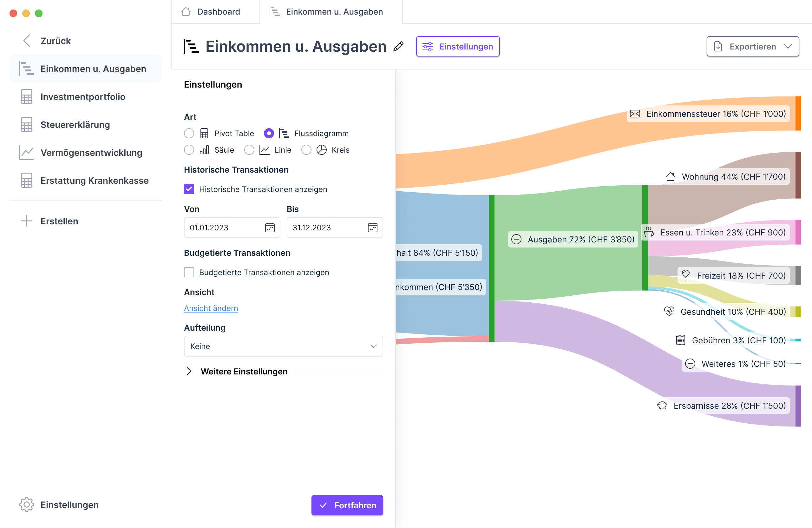Go back with the Zurück label

(x=56, y=41)
